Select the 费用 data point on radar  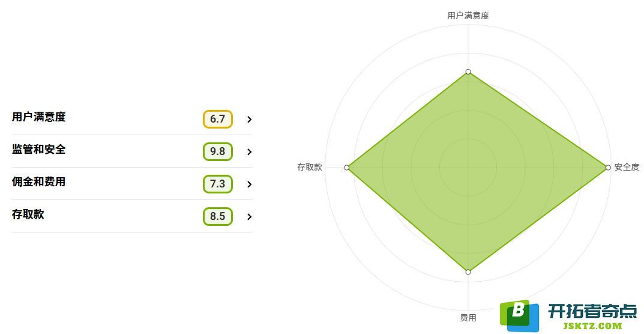(x=468, y=272)
